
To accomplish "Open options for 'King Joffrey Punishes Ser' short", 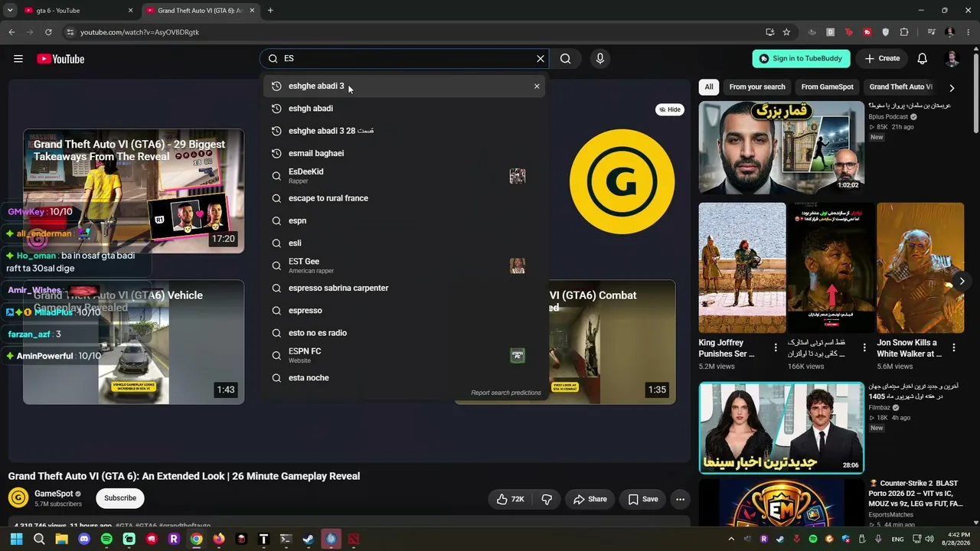I will pos(776,348).
